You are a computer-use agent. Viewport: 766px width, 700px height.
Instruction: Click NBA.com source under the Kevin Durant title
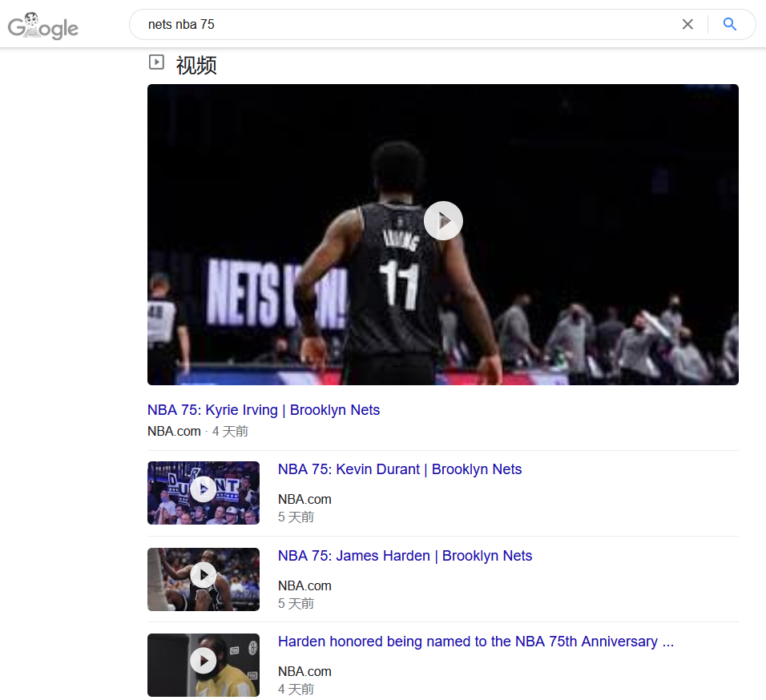coord(304,499)
